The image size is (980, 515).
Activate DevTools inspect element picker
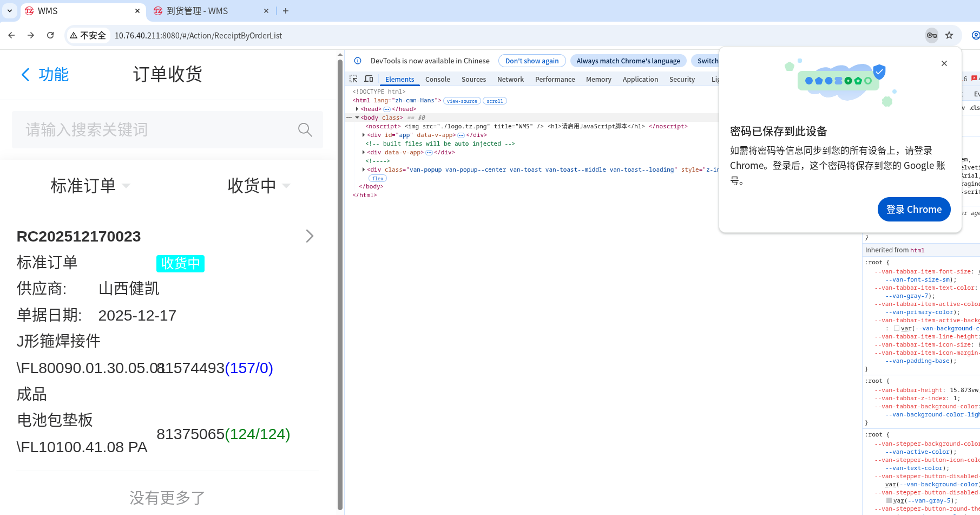(353, 79)
